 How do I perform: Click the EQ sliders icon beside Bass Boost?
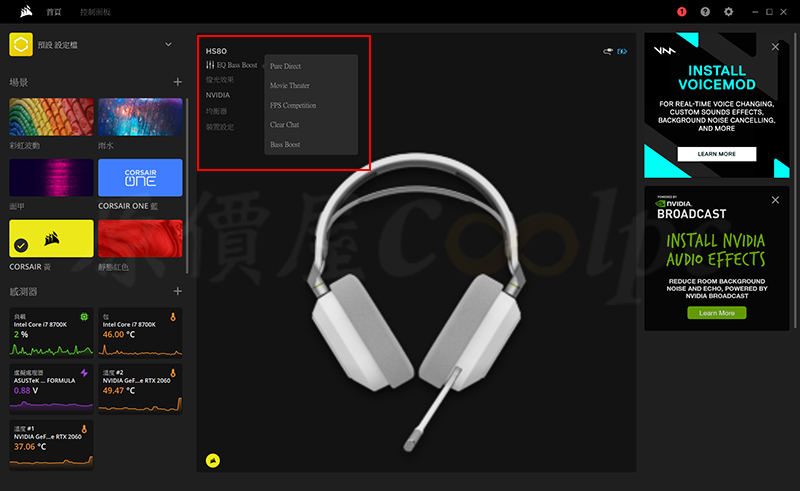click(210, 65)
